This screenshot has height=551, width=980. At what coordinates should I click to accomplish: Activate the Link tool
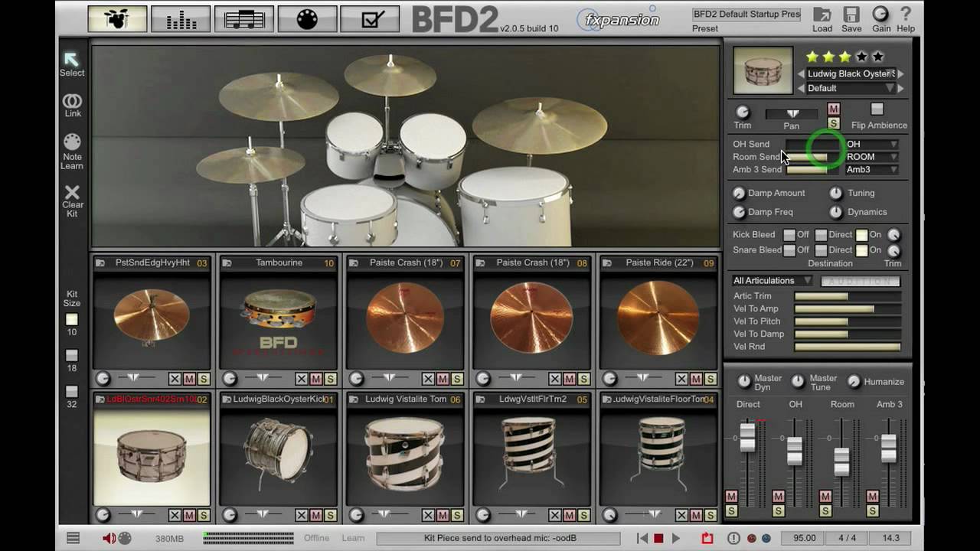pos(72,106)
